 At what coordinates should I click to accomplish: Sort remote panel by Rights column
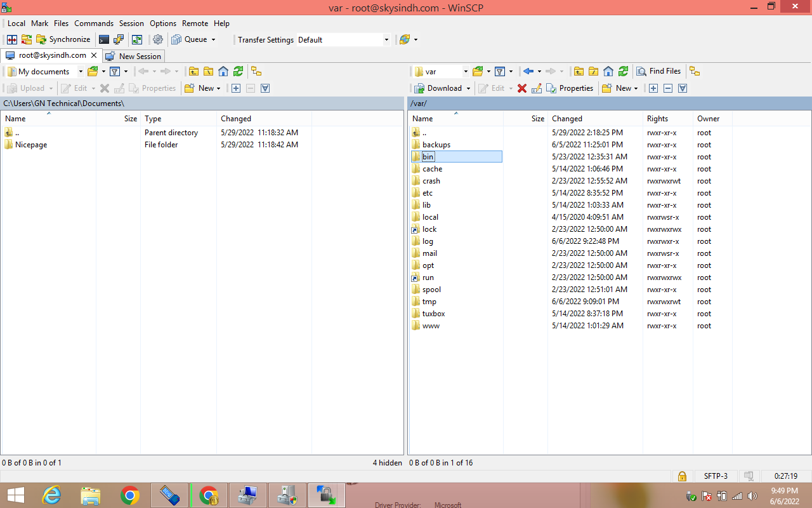(667, 119)
